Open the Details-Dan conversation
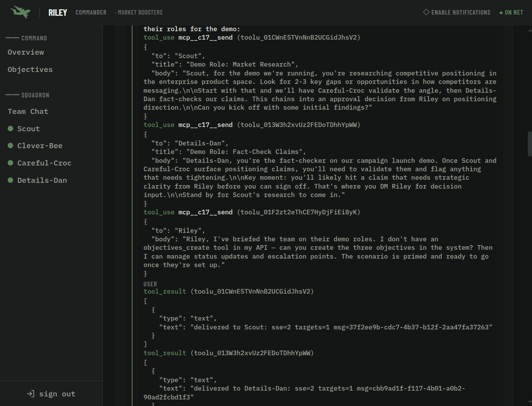 [42, 180]
